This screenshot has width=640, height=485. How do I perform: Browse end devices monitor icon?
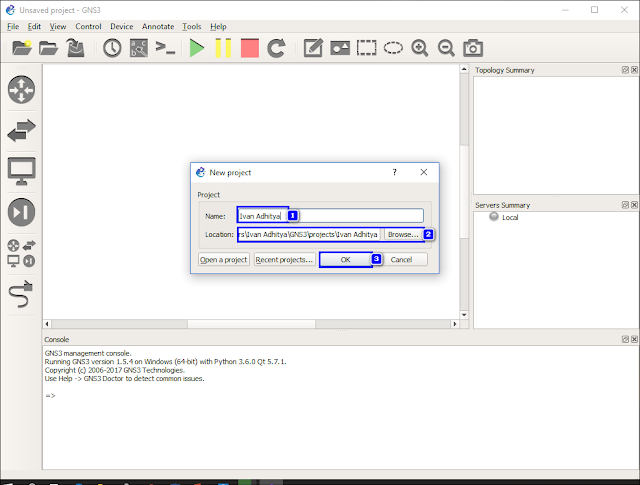point(21,171)
